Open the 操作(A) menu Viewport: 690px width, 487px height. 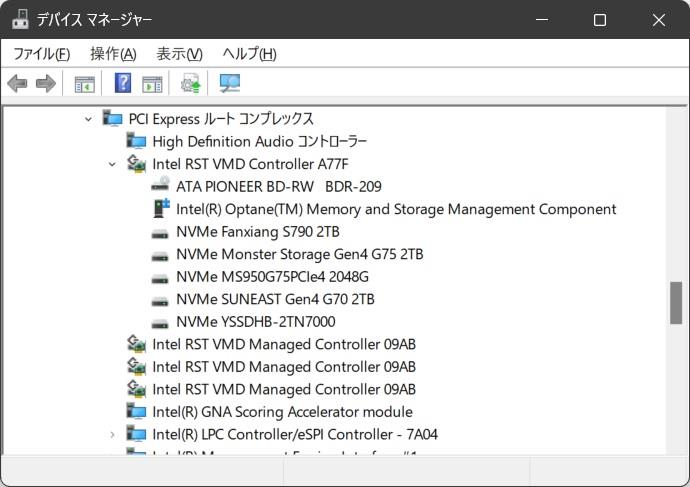pos(114,54)
